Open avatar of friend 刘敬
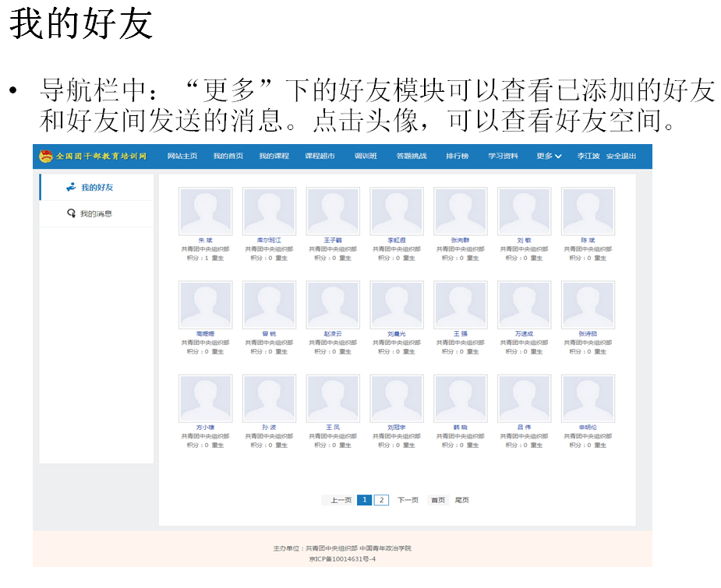 point(524,210)
